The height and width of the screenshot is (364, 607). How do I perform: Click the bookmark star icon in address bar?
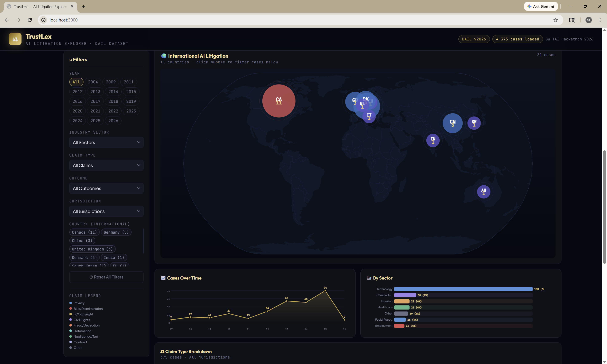coord(556,20)
